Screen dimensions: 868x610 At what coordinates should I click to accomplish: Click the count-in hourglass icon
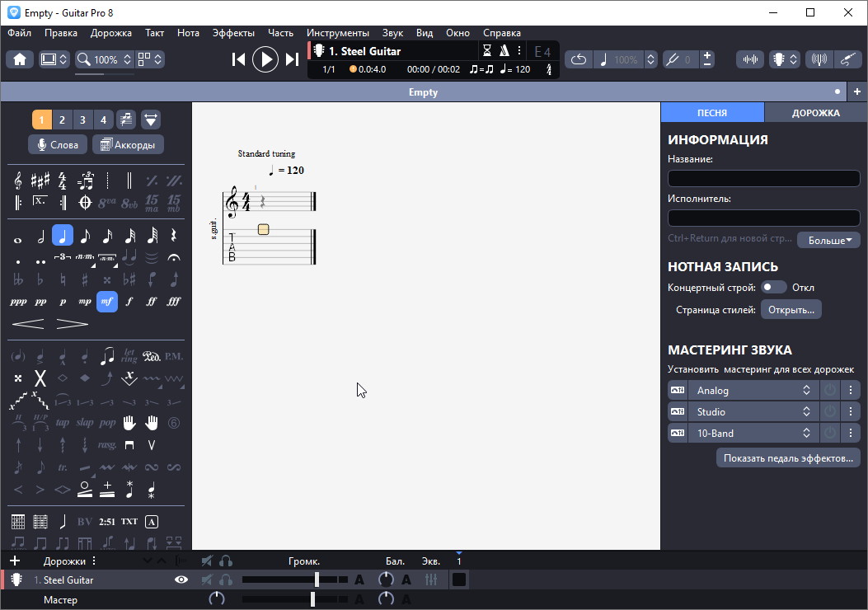(486, 51)
